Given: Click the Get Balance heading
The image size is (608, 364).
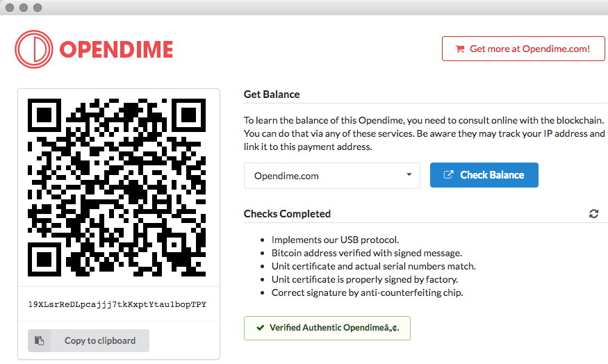Looking at the screenshot, I should point(272,94).
